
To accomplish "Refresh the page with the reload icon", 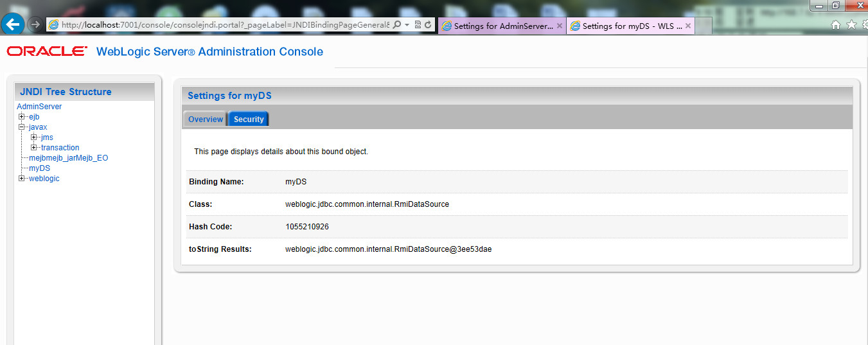I will [x=428, y=24].
